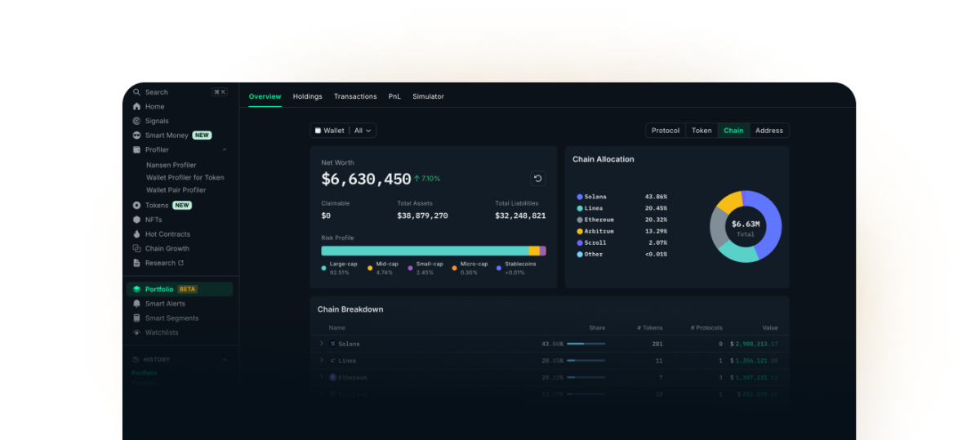Select Address allocation view
The image size is (980, 440).
click(769, 131)
